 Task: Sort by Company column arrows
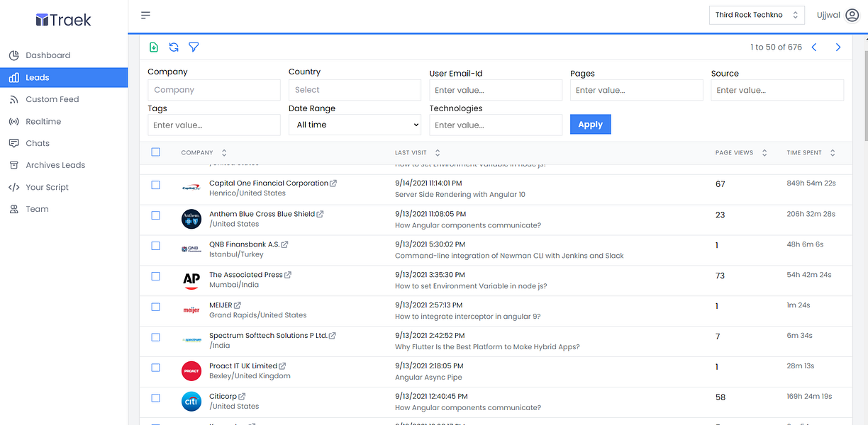point(224,152)
